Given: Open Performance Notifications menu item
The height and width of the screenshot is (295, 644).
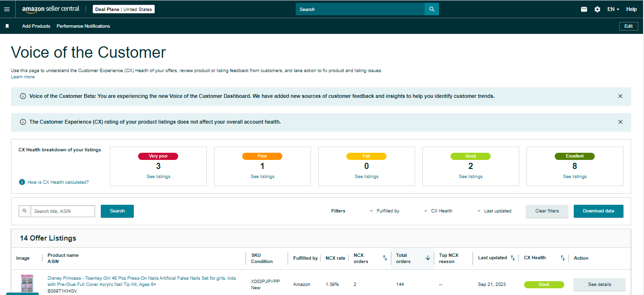Looking at the screenshot, I should [83, 26].
